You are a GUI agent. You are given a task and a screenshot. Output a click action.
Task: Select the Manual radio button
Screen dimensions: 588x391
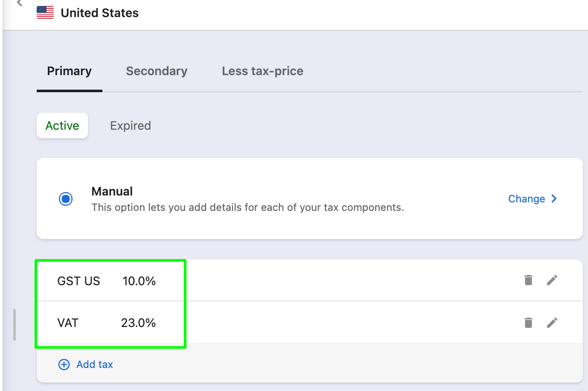[66, 199]
